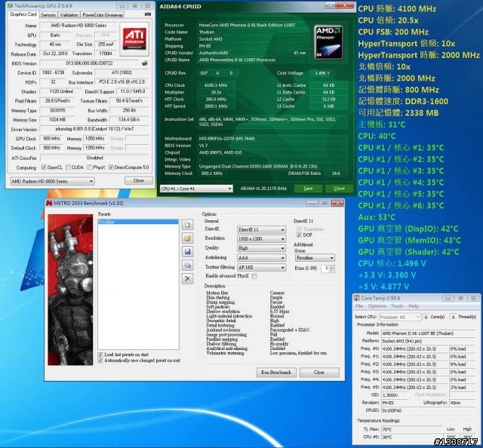
Task: Click the BIOS Version 013.006.000.006.038722 field
Action: pyautogui.click(x=89, y=63)
